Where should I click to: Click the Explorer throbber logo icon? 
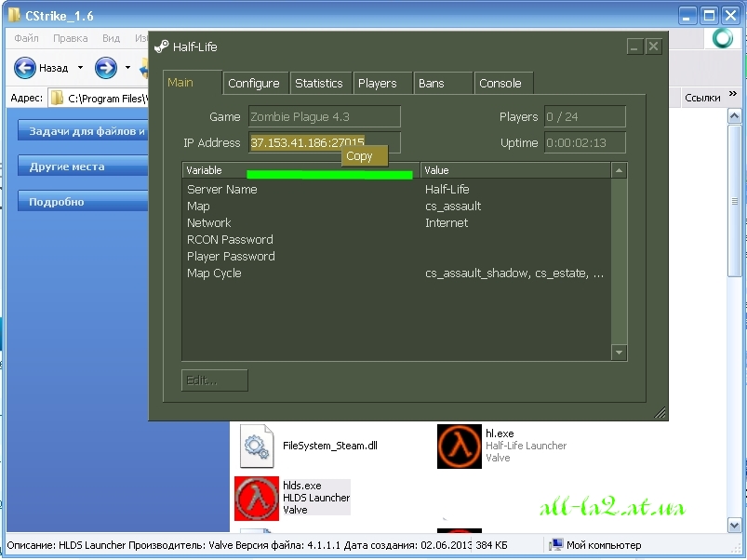click(x=723, y=38)
